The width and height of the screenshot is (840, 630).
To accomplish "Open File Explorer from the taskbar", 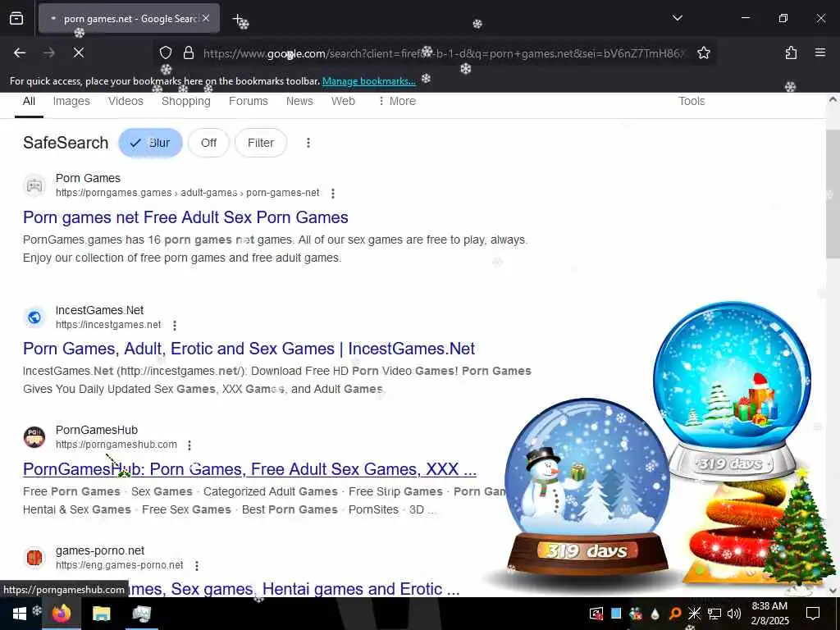I will (101, 614).
